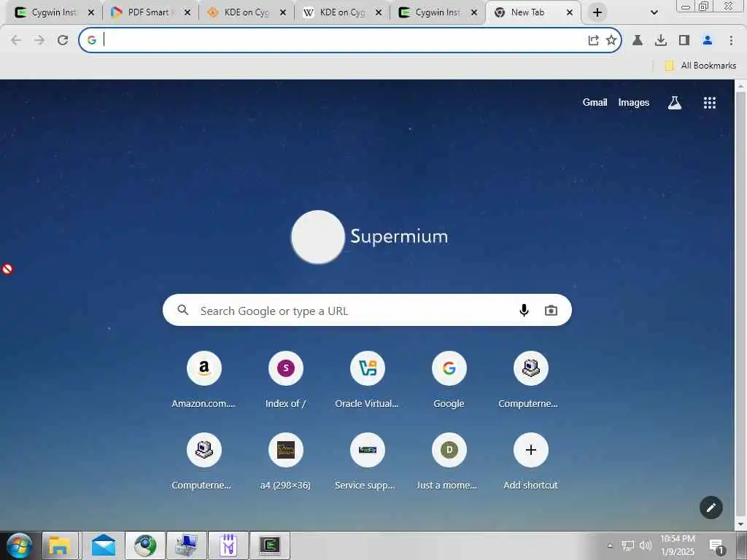Start voice search with the microphone icon

point(524,311)
